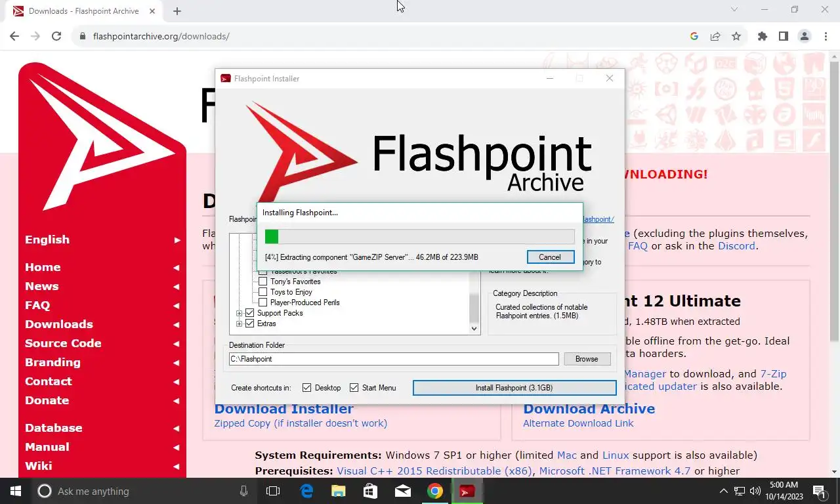This screenshot has height=504, width=840.
Task: Toggle the Chrome side panel
Action: coord(783,36)
